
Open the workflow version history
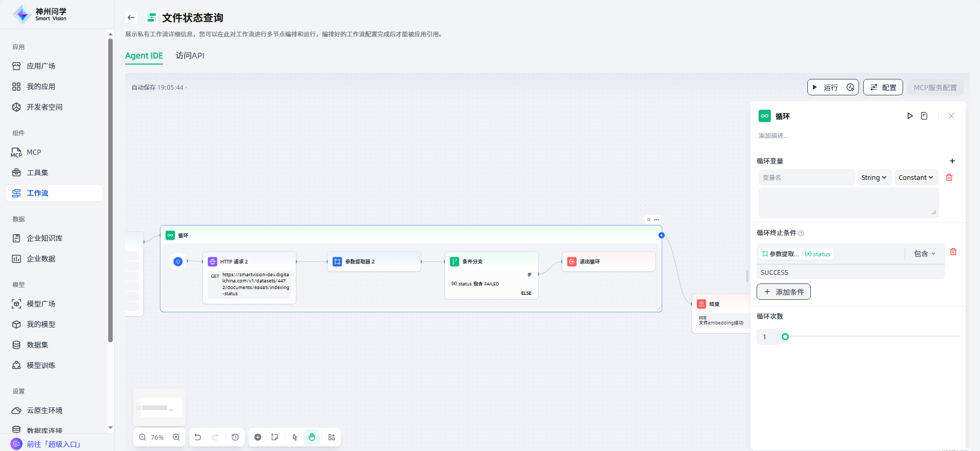(235, 437)
